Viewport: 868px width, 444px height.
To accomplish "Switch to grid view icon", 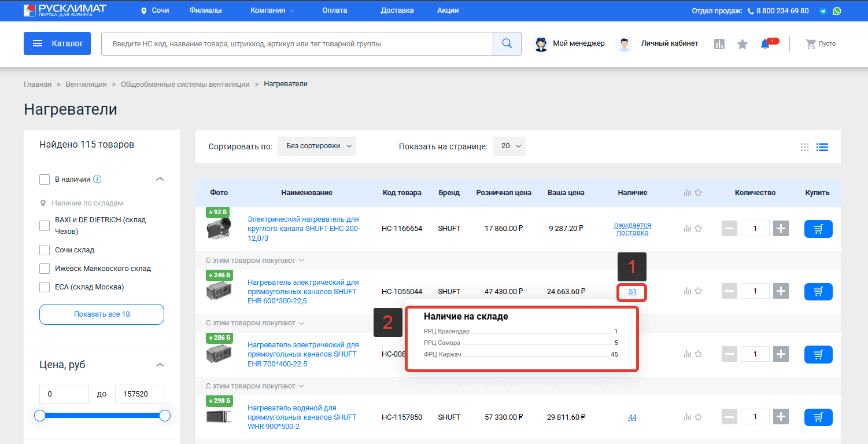I will click(804, 147).
